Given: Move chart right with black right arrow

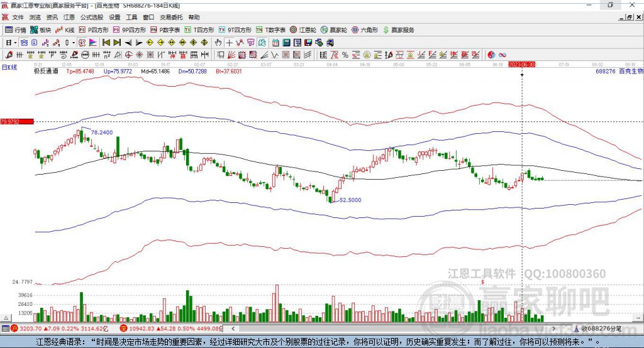Looking at the screenshot, I should (x=139, y=43).
